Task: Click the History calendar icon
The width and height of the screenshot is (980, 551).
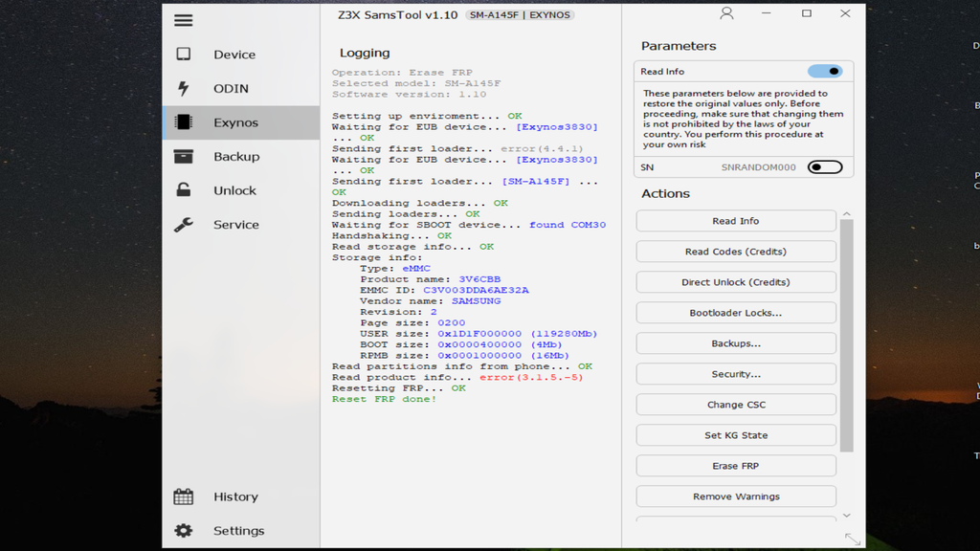Action: [x=183, y=496]
